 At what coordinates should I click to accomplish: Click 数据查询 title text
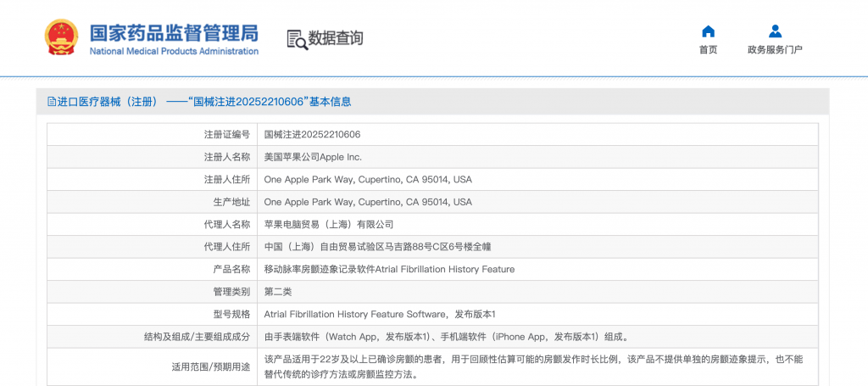point(336,38)
